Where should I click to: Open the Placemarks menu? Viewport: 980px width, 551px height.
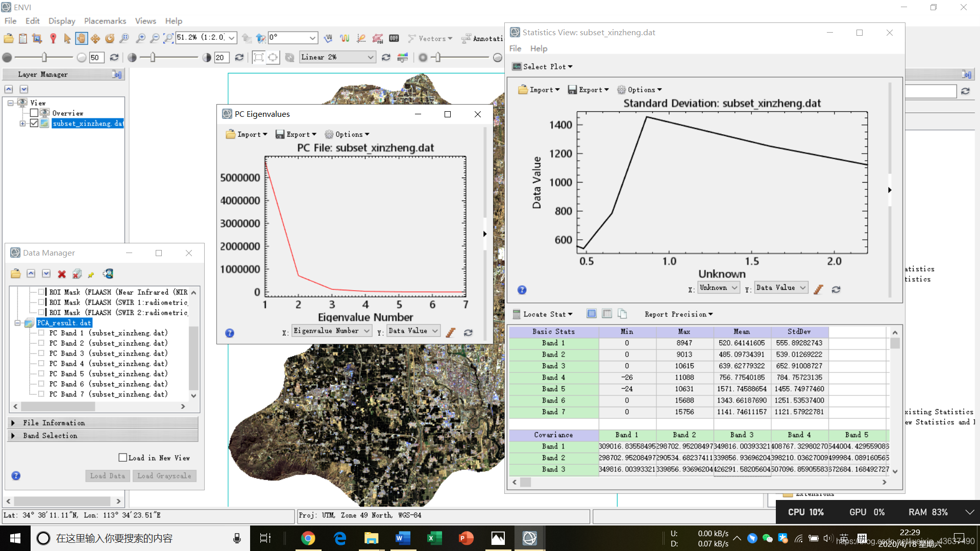pyautogui.click(x=105, y=21)
